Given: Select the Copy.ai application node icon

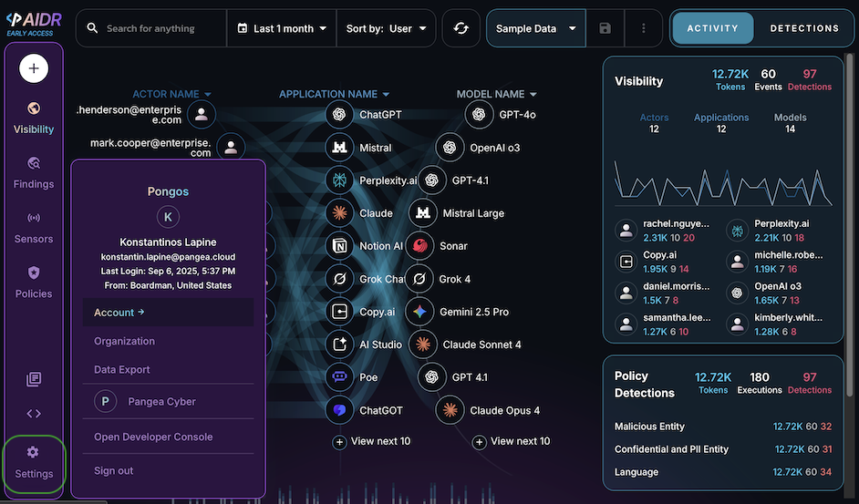Looking at the screenshot, I should (x=339, y=312).
